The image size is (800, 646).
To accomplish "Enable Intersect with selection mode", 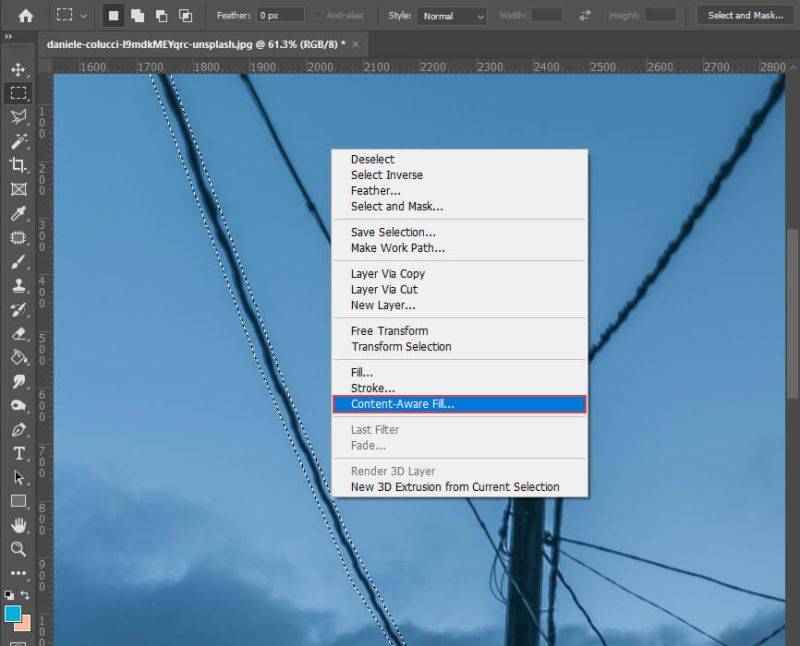I will click(185, 16).
